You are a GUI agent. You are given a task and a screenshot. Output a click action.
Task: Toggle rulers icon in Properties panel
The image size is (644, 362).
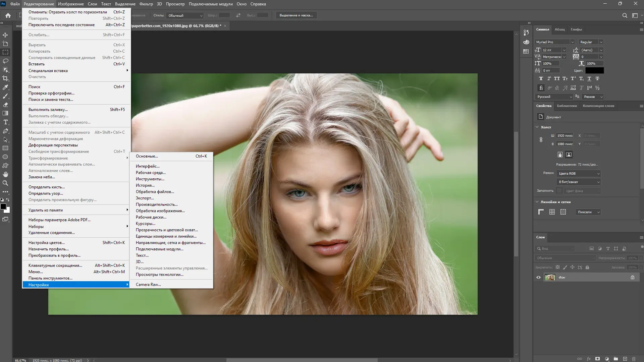pos(541,212)
